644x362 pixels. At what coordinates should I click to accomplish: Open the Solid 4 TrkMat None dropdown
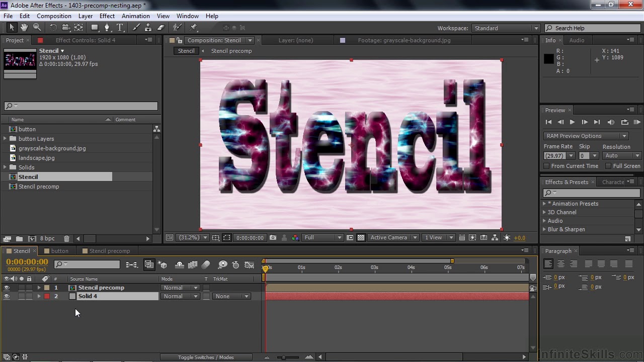pyautogui.click(x=231, y=296)
